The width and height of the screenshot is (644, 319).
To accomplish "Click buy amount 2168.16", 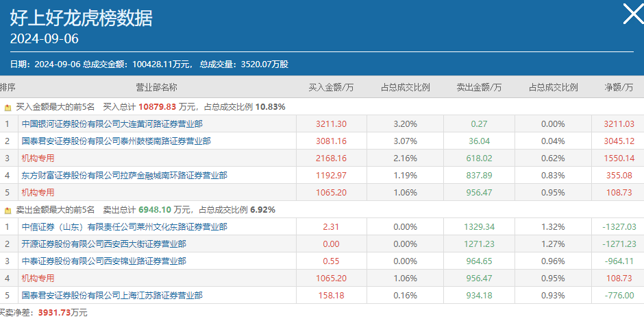I will [x=332, y=158].
